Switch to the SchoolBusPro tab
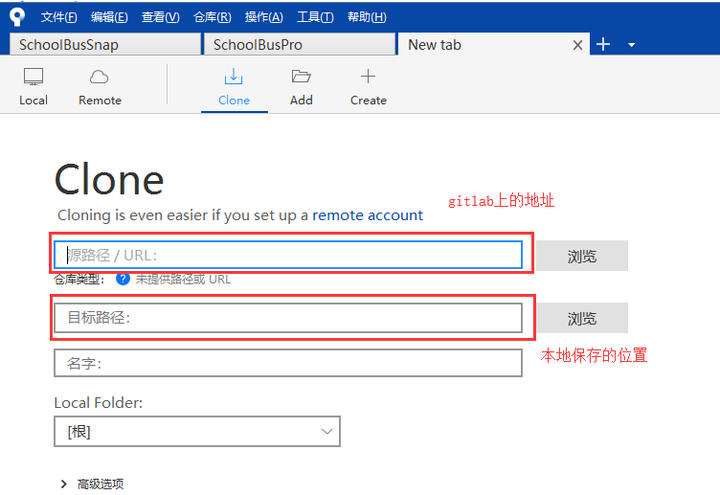The image size is (720, 495). click(x=299, y=45)
